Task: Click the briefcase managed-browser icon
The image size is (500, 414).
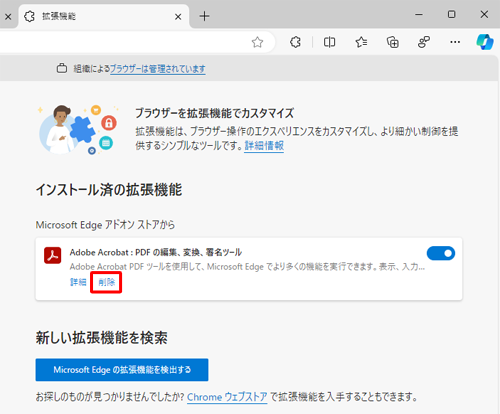Action: [x=62, y=68]
